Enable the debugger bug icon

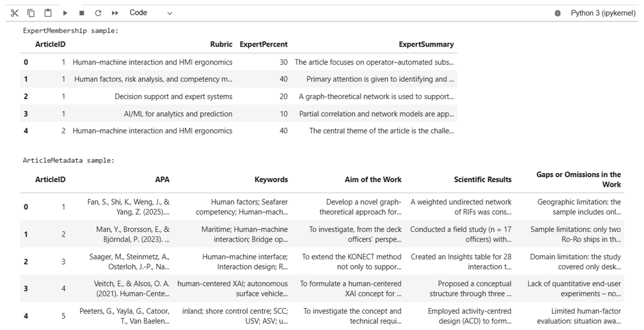pos(557,13)
